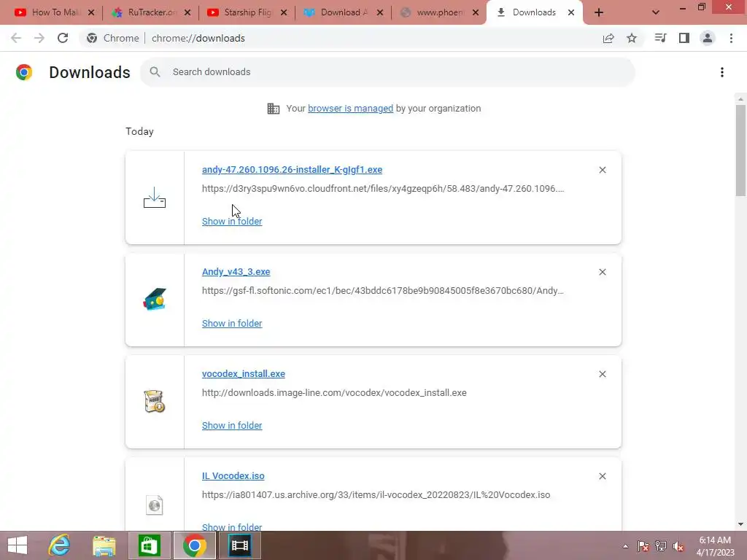Viewport: 747px width, 560px height.
Task: Open the film strip app on taskbar
Action: point(240,545)
